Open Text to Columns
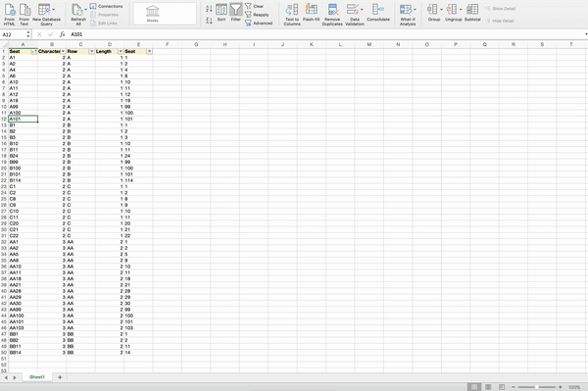This screenshot has width=588, height=391. coord(292,15)
